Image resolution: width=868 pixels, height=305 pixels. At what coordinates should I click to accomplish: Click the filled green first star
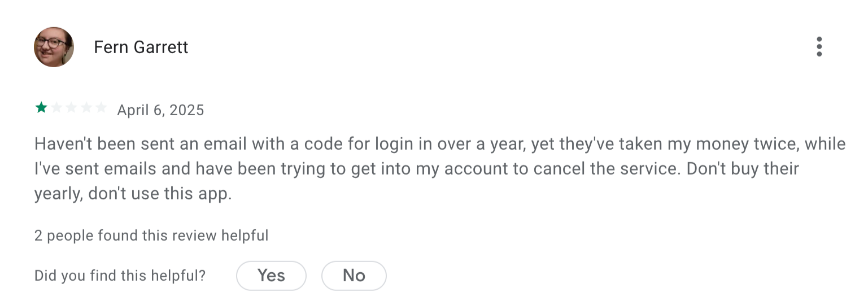41,107
